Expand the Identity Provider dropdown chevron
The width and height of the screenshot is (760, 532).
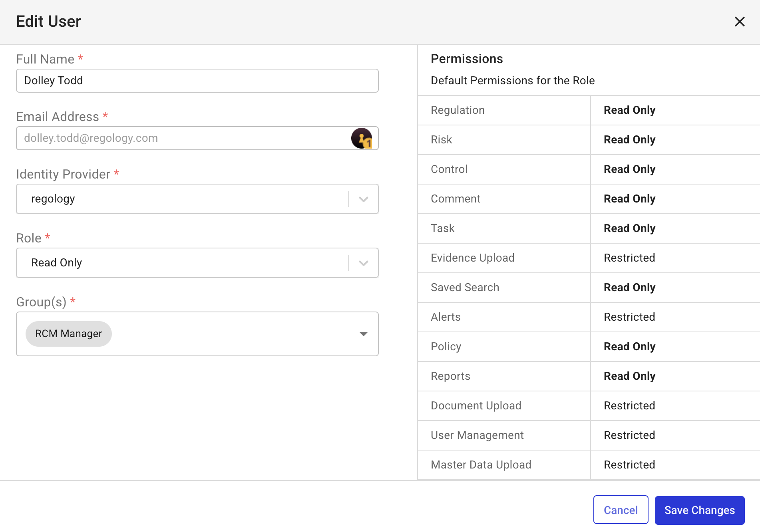point(363,199)
